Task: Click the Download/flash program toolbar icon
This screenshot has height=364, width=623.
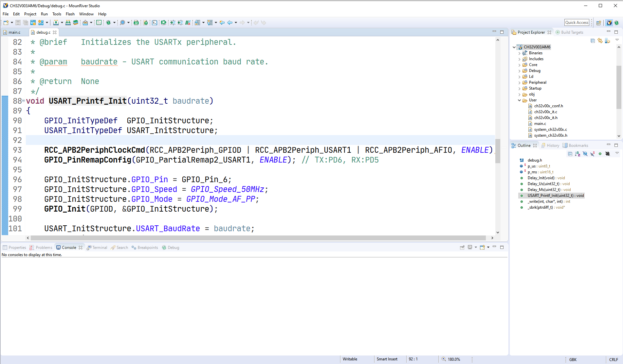Action: (85, 23)
